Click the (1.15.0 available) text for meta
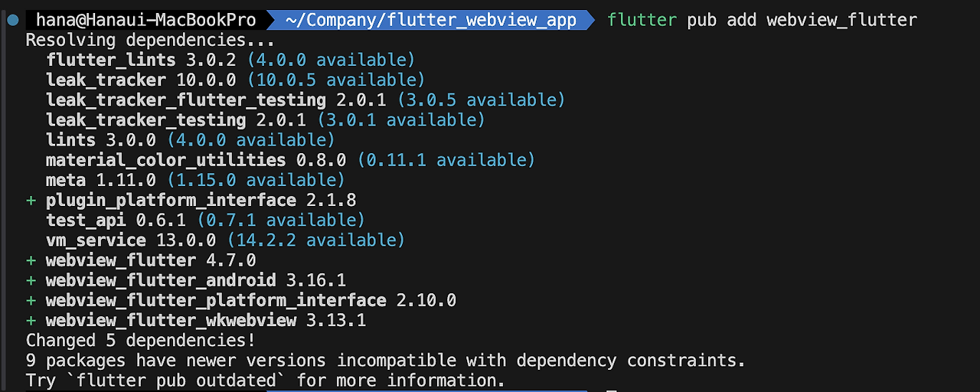This screenshot has width=980, height=392. (x=256, y=180)
